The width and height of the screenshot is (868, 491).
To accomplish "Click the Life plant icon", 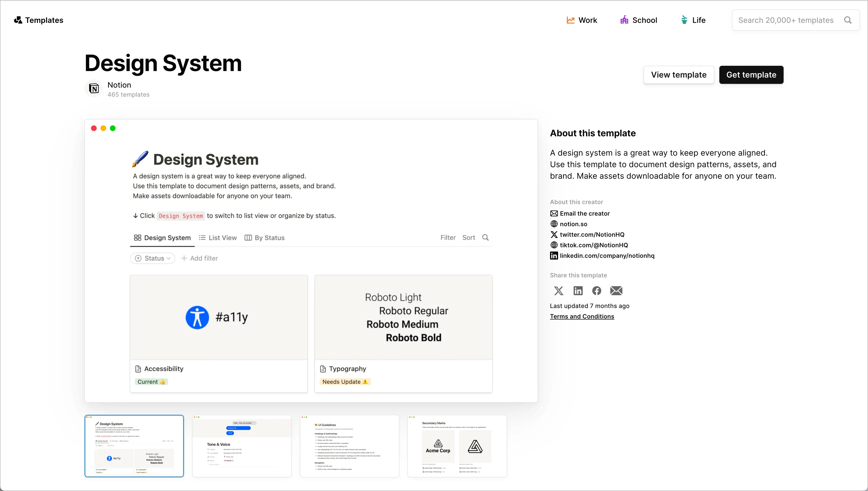I will (684, 20).
